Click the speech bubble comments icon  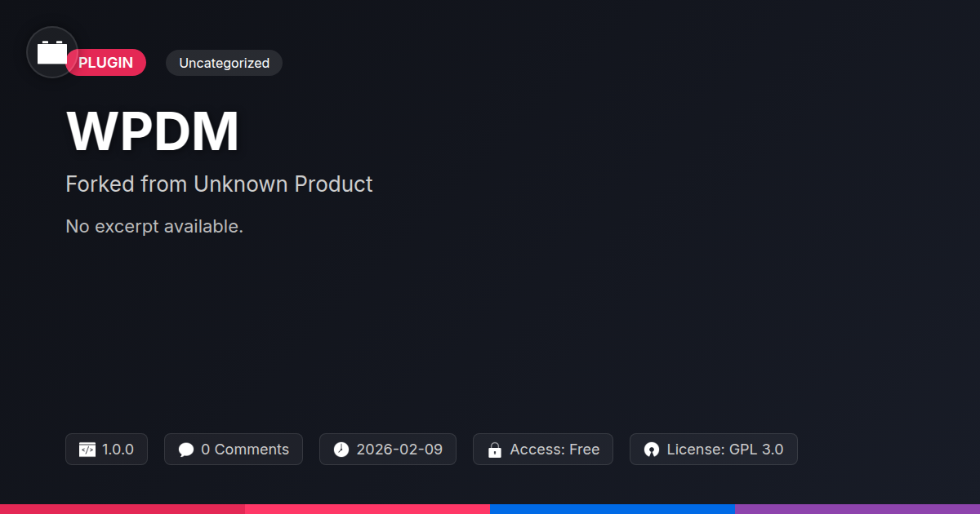coord(186,450)
